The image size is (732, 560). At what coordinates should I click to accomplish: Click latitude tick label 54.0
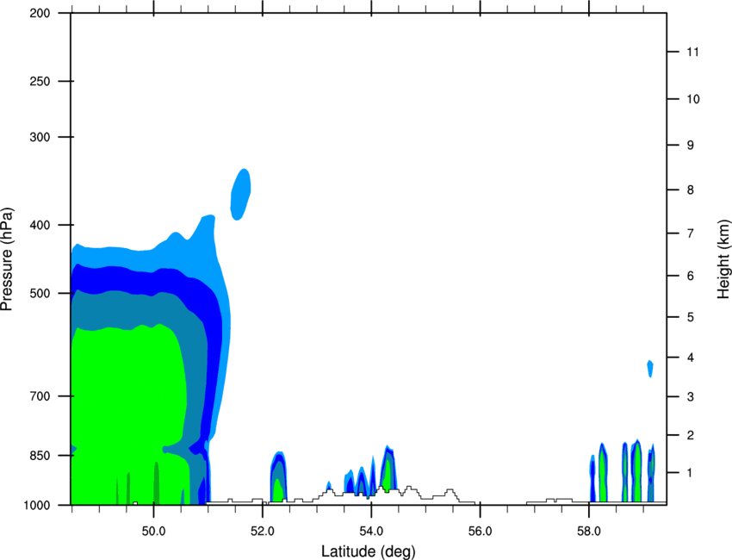pos(371,532)
